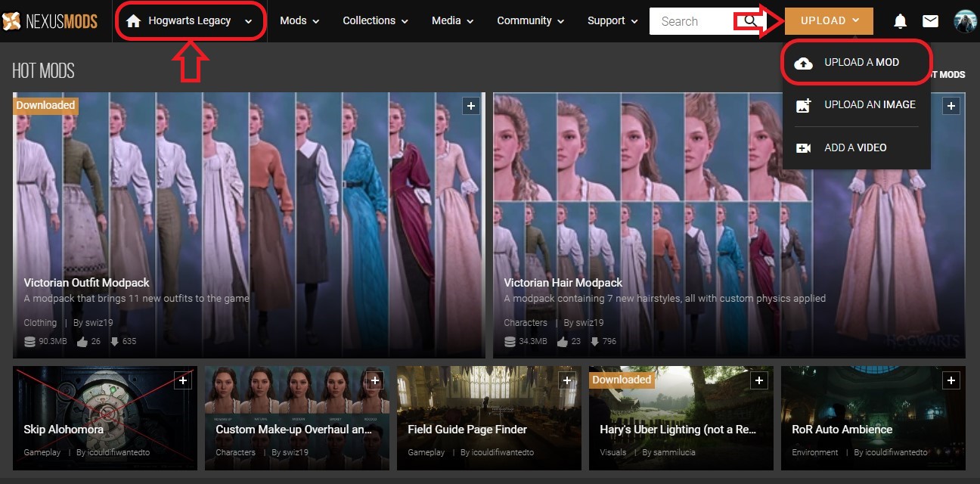Open the Skip Alohomora mod title
The image size is (980, 484).
pos(64,429)
